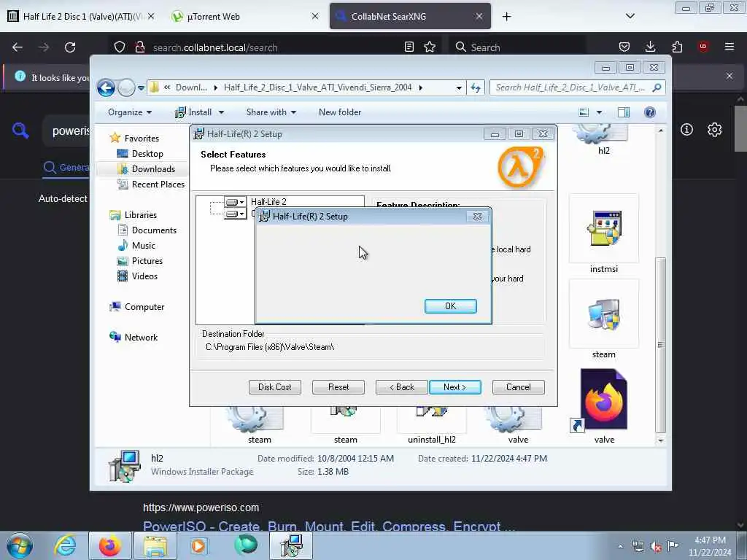747x560 pixels.
Task: Switch to Half Life 2 Disc 1 tab
Action: (x=82, y=17)
